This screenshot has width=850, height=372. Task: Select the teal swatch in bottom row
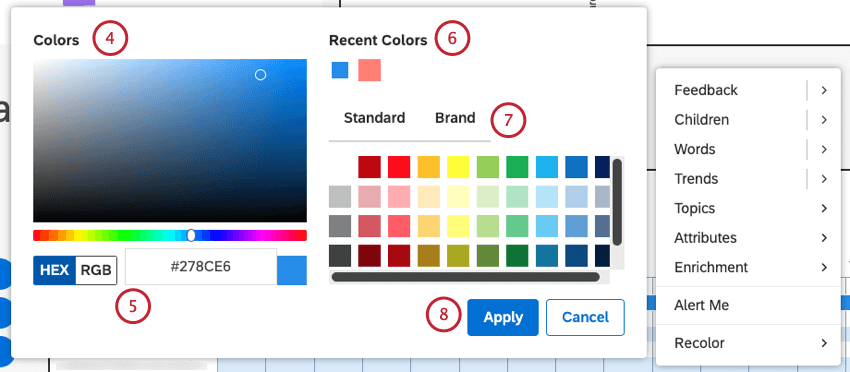point(546,256)
